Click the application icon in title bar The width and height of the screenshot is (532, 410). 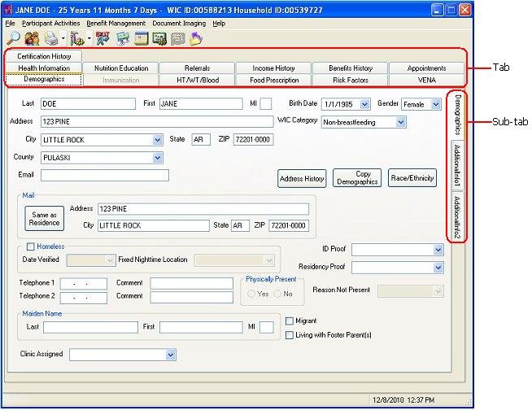tap(7, 10)
